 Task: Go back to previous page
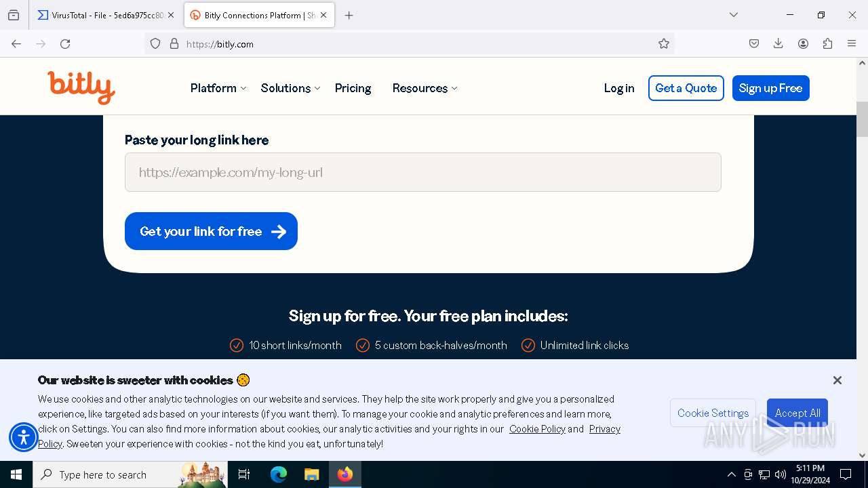(x=16, y=43)
